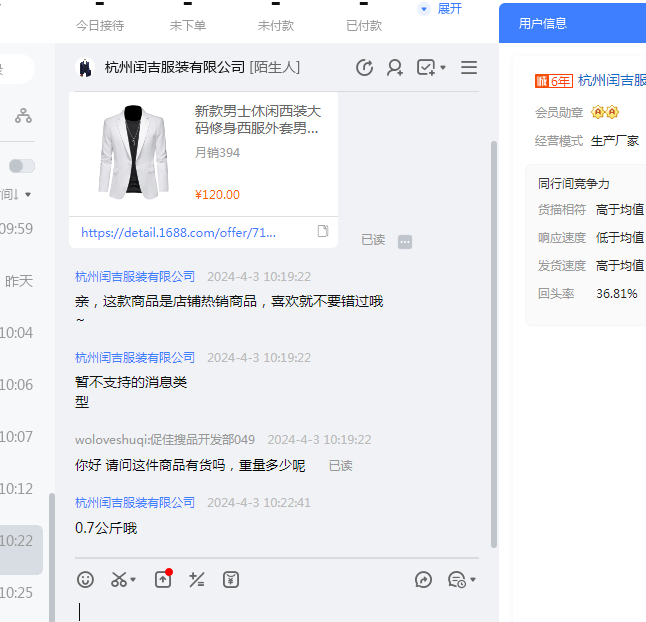Viewport: 646px width, 622px height.
Task: Open the quick phrases plus-slash icon
Action: [x=197, y=580]
